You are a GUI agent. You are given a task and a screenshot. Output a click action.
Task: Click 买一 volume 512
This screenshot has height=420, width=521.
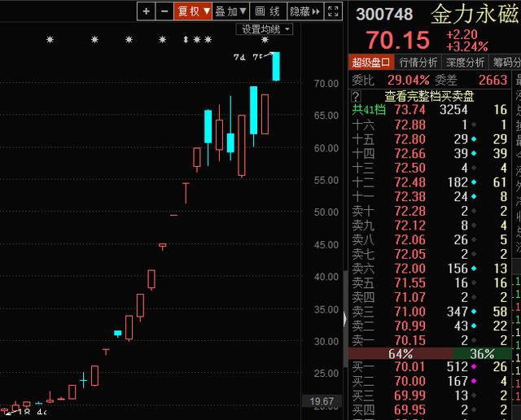[457, 367]
